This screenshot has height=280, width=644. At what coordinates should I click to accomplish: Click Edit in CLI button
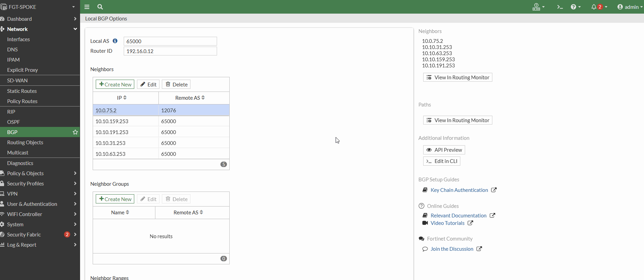pyautogui.click(x=442, y=161)
